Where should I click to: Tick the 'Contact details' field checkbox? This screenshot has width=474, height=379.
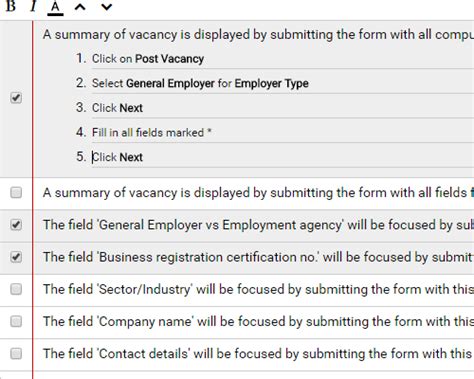tap(16, 353)
